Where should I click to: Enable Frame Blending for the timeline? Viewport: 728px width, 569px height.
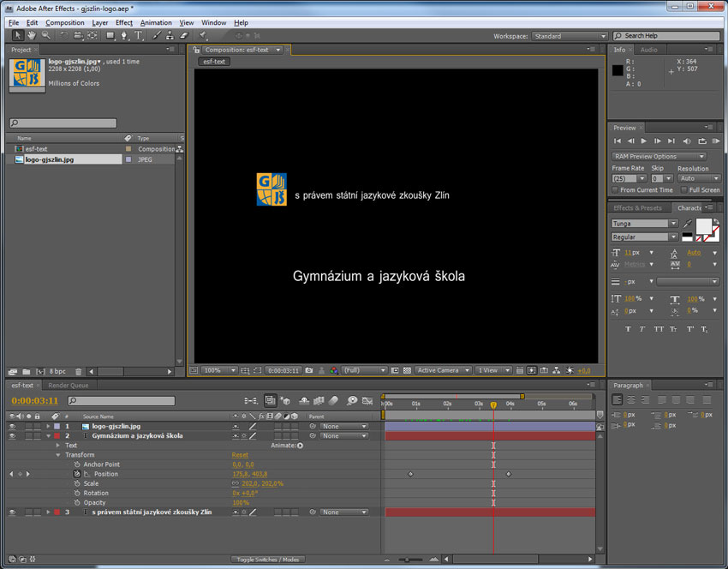tap(319, 400)
